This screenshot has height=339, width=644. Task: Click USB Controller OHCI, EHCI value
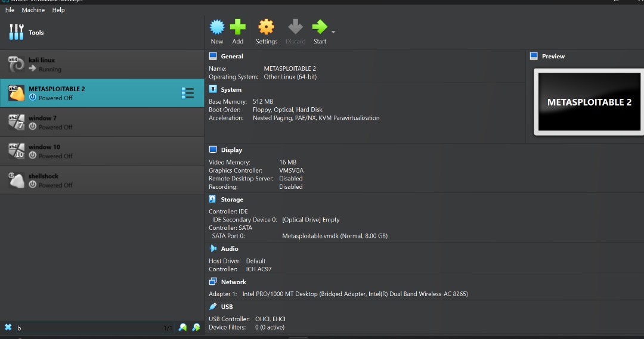click(x=270, y=319)
